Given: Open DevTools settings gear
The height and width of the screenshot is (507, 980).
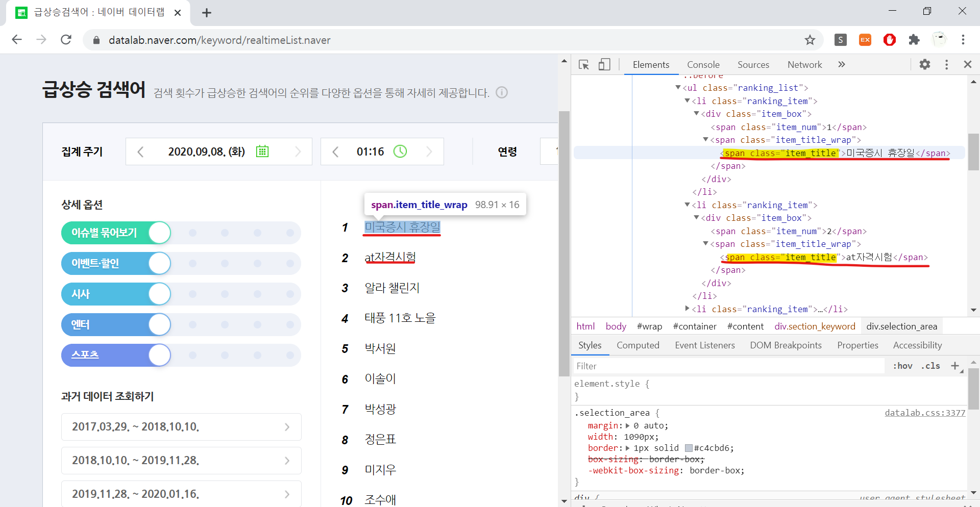Looking at the screenshot, I should [x=925, y=64].
